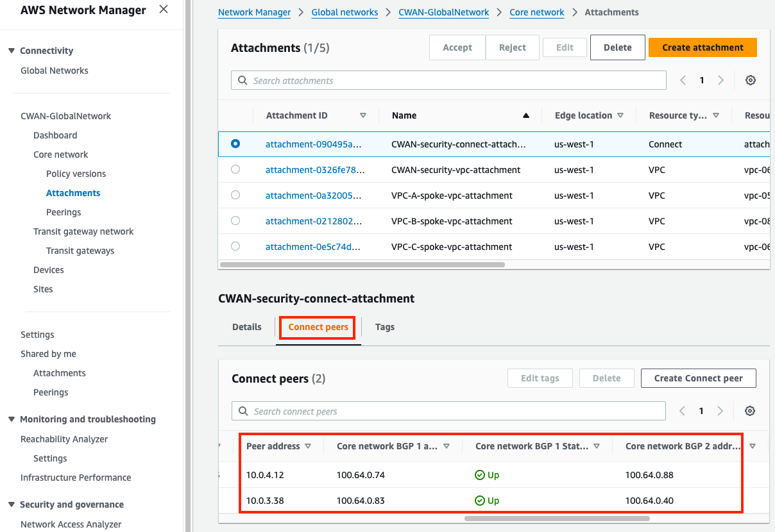
Task: Collapse Security and governance section
Action: coord(12,504)
